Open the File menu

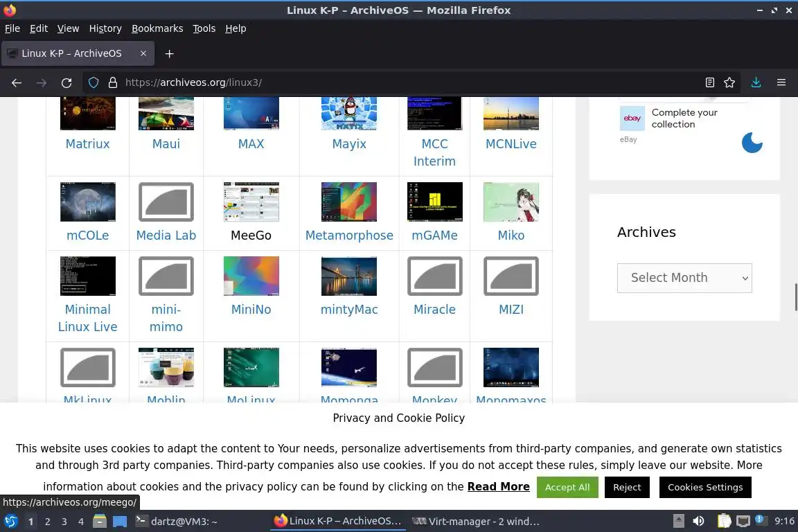click(x=12, y=28)
